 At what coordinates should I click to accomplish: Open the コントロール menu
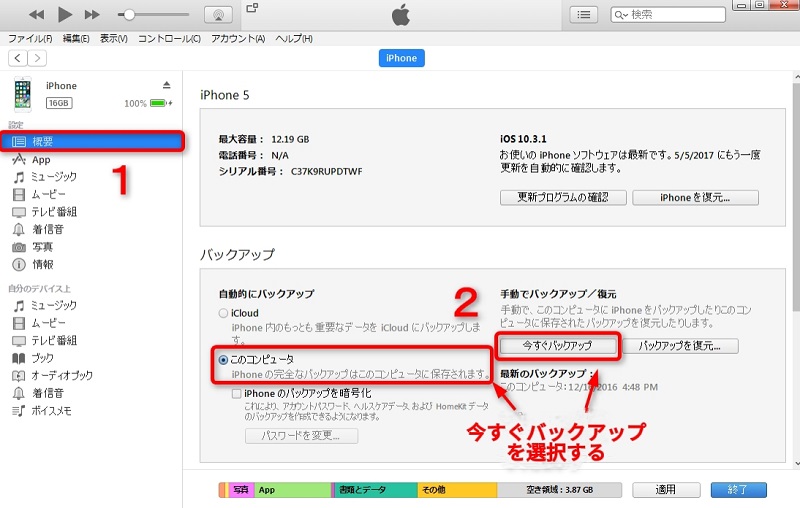coord(169,39)
